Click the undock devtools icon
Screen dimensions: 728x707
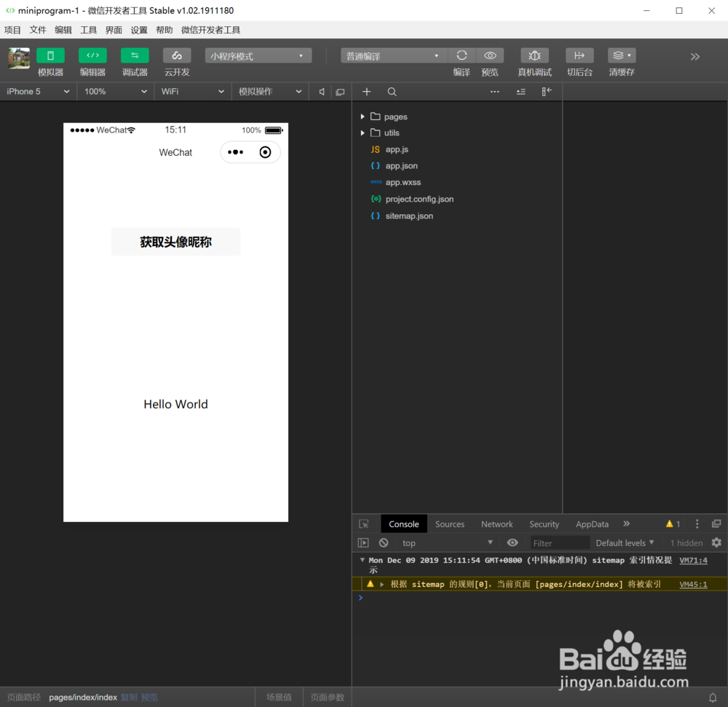(x=716, y=524)
